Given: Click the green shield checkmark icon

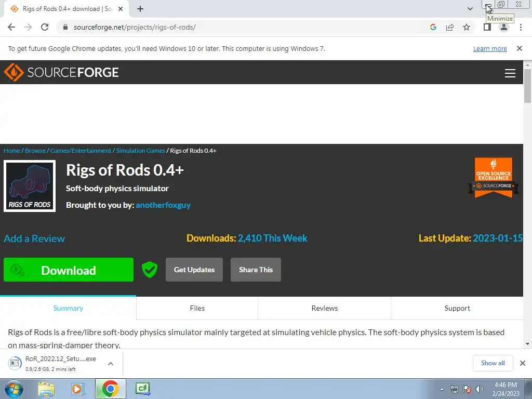Looking at the screenshot, I should 149,270.
